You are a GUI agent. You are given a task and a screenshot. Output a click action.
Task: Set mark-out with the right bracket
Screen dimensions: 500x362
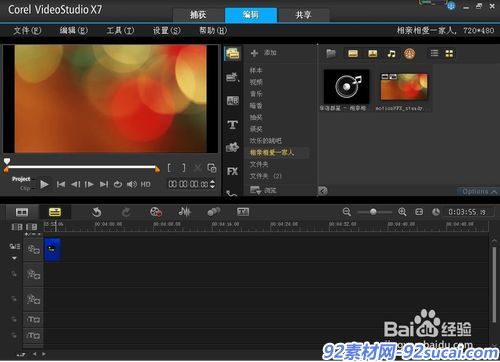tap(184, 168)
